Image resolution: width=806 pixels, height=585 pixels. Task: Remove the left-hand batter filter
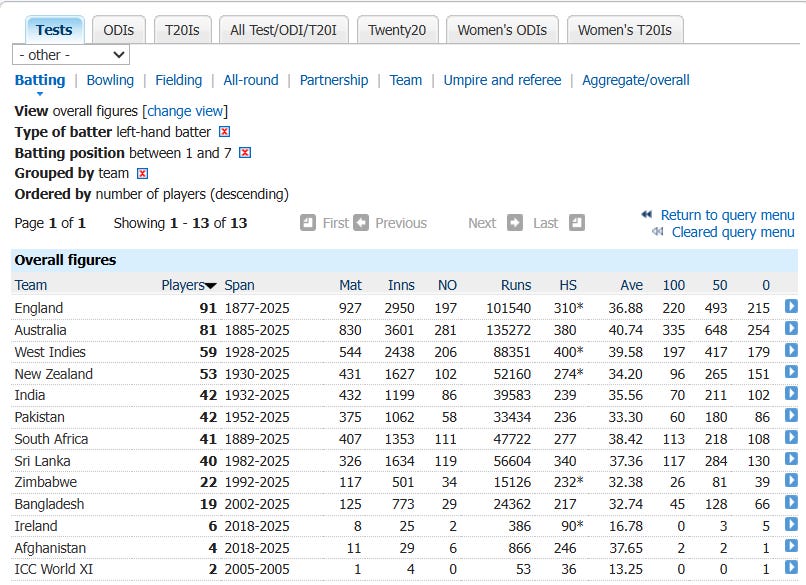[224, 132]
